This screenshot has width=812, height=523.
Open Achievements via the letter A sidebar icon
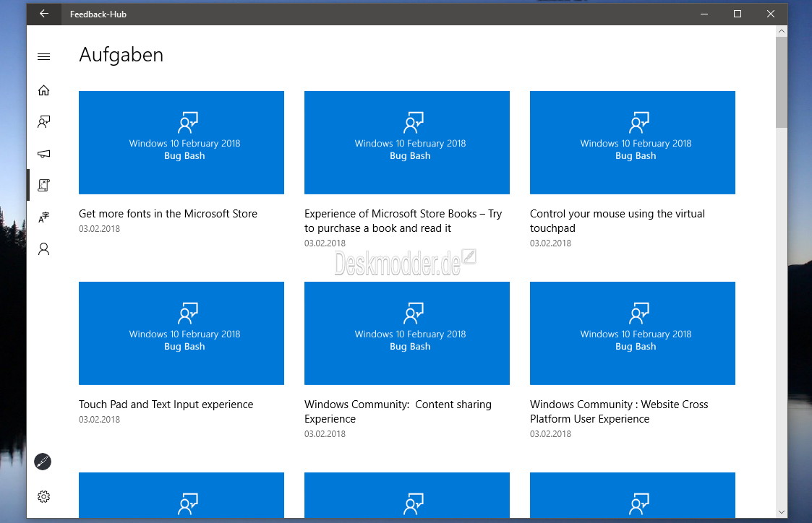point(44,217)
